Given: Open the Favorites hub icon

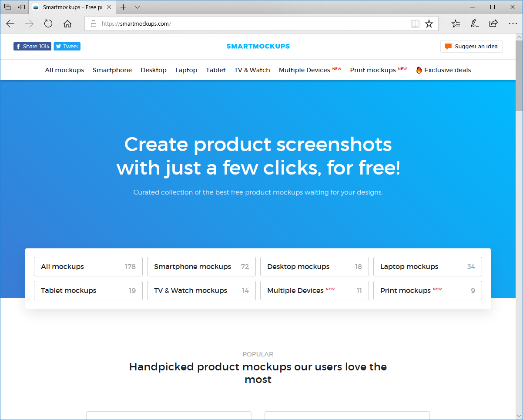Looking at the screenshot, I should [x=456, y=24].
